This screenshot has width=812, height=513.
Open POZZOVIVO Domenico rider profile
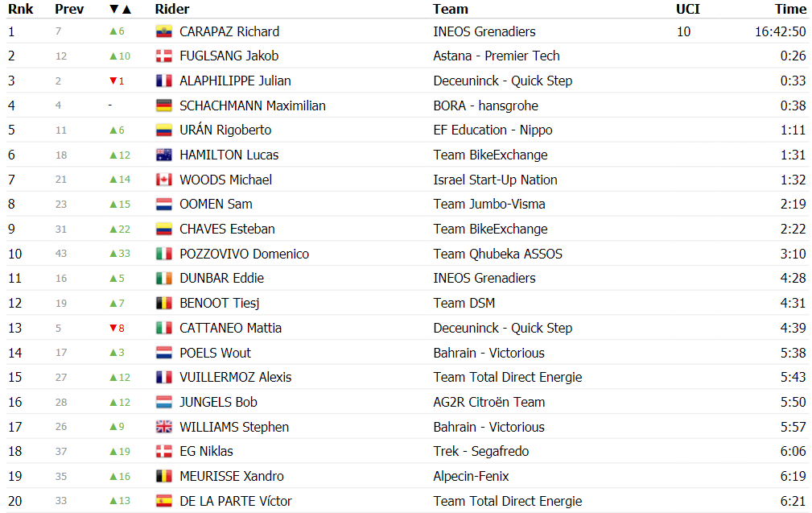tap(244, 254)
